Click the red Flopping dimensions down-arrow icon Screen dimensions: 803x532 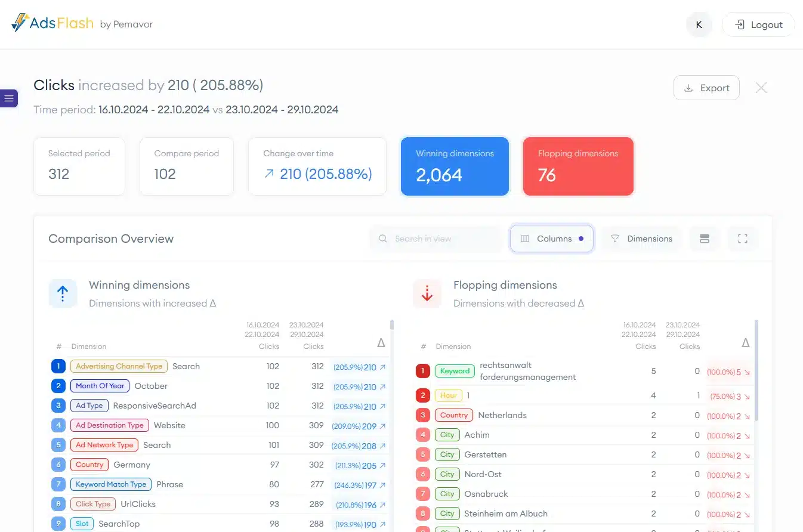coord(427,293)
